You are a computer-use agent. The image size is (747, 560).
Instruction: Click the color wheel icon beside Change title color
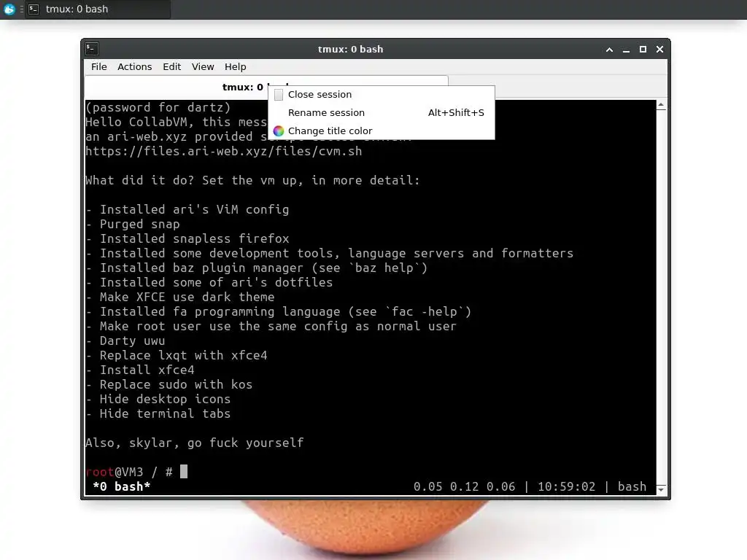279,131
